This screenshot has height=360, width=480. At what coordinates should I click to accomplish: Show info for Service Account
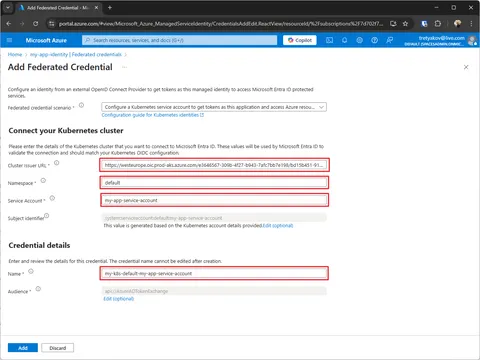pyautogui.click(x=52, y=198)
